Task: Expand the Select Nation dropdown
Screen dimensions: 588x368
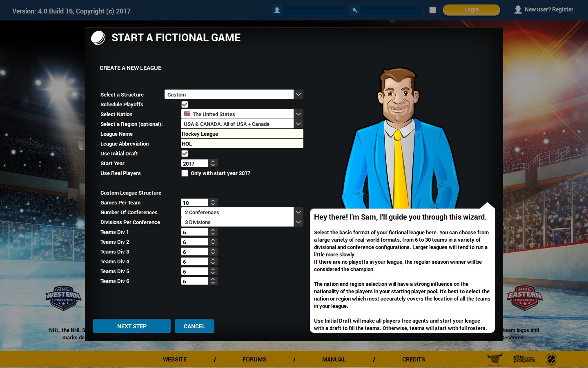Action: (x=298, y=114)
